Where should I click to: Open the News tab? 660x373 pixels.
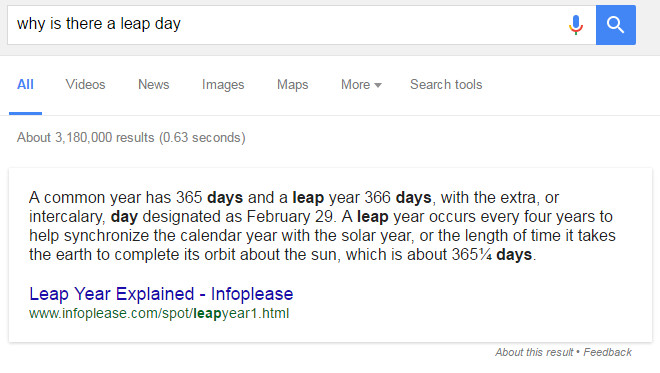(x=154, y=85)
